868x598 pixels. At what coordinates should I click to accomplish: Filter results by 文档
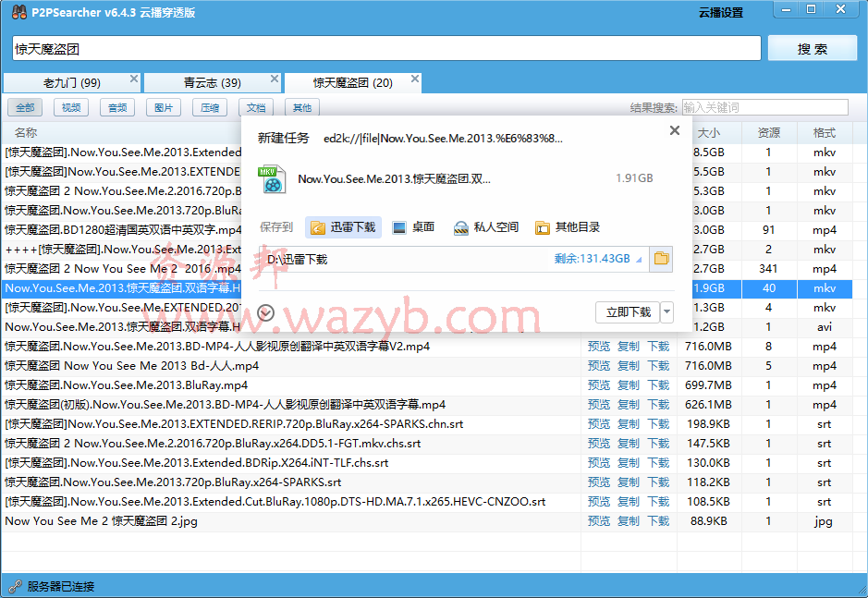pos(256,107)
